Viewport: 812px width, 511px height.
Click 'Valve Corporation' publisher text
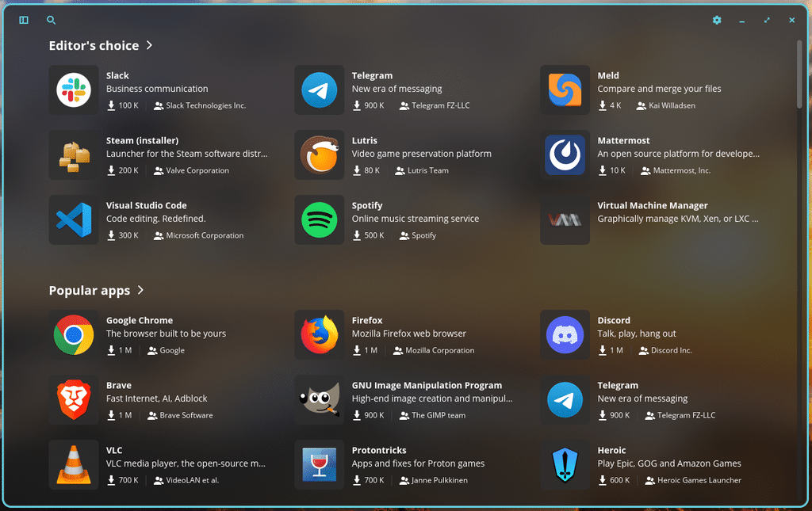pyautogui.click(x=197, y=170)
